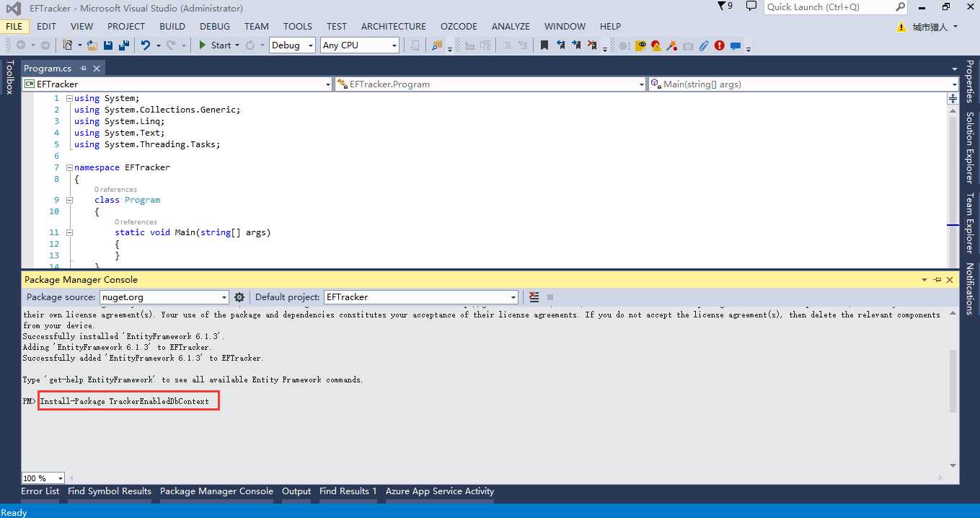This screenshot has width=980, height=518.
Task: Pin the Program.cs tab
Action: pyautogui.click(x=84, y=68)
